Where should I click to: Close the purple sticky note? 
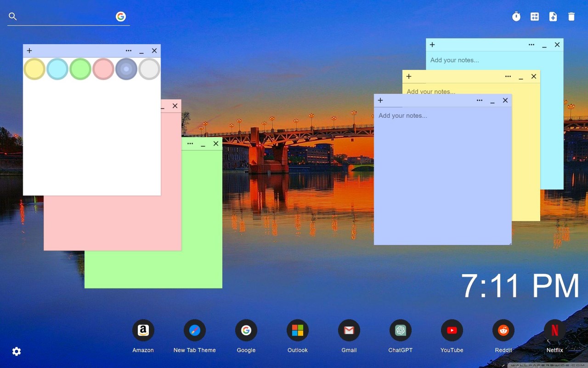(x=505, y=100)
